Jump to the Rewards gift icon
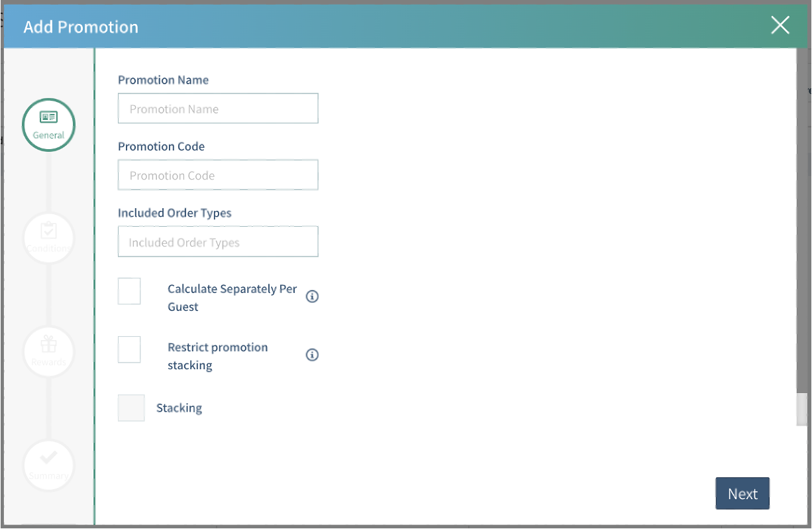 (49, 350)
